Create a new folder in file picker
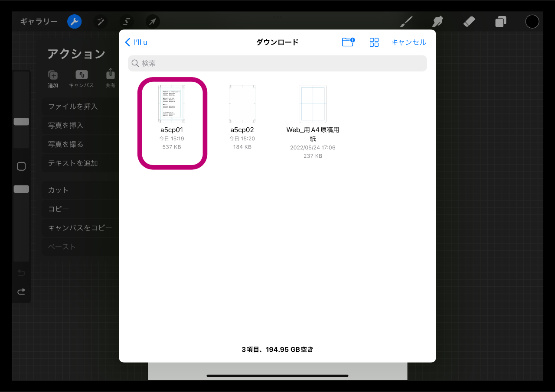 (348, 42)
